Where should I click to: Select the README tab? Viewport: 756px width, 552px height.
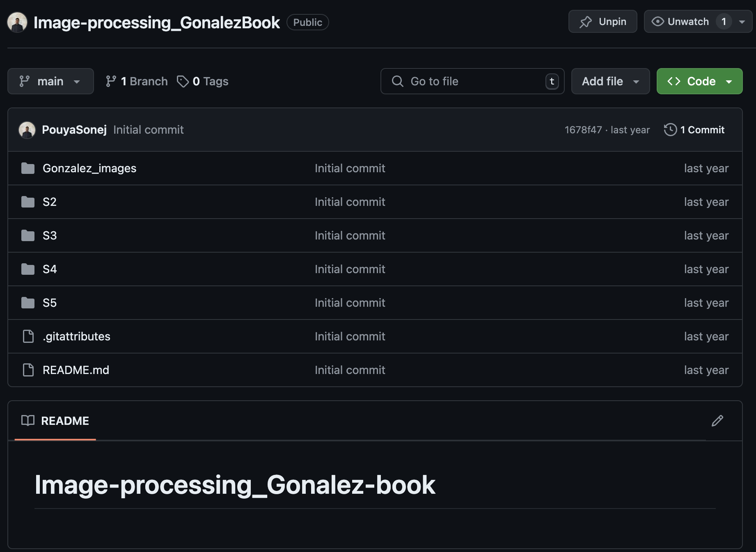55,421
